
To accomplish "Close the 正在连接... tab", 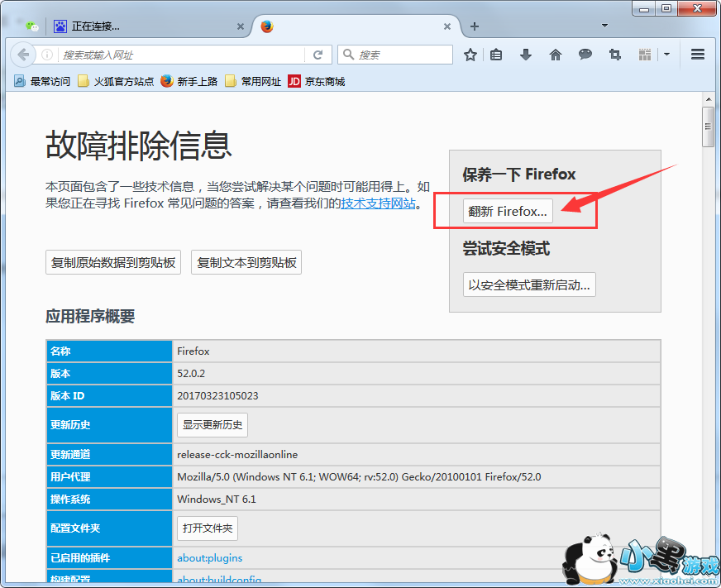I will pyautogui.click(x=240, y=26).
